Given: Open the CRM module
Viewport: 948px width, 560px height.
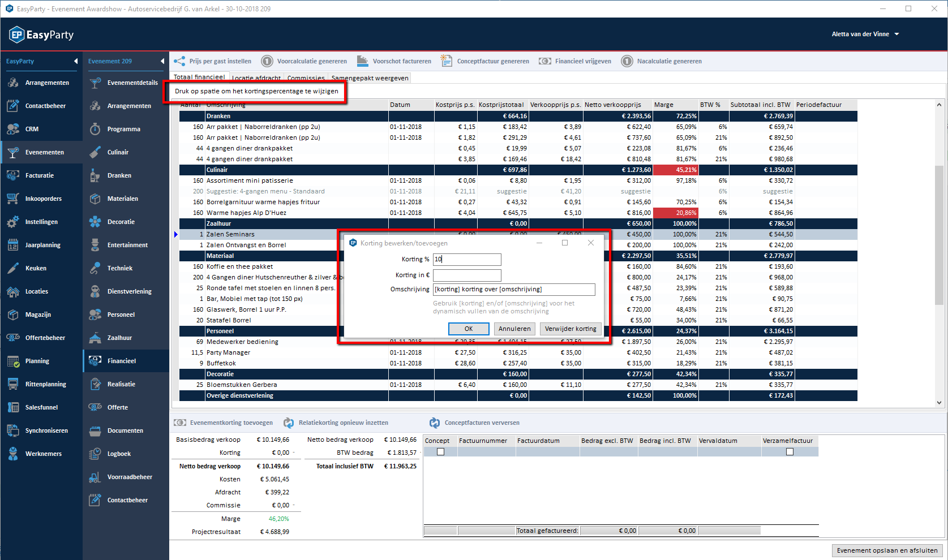Looking at the screenshot, I should 41,129.
